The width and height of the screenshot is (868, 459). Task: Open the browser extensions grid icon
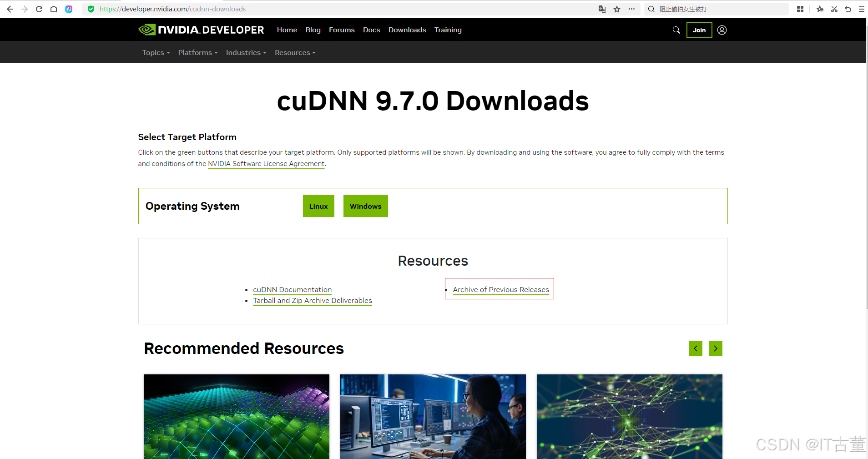click(x=800, y=9)
